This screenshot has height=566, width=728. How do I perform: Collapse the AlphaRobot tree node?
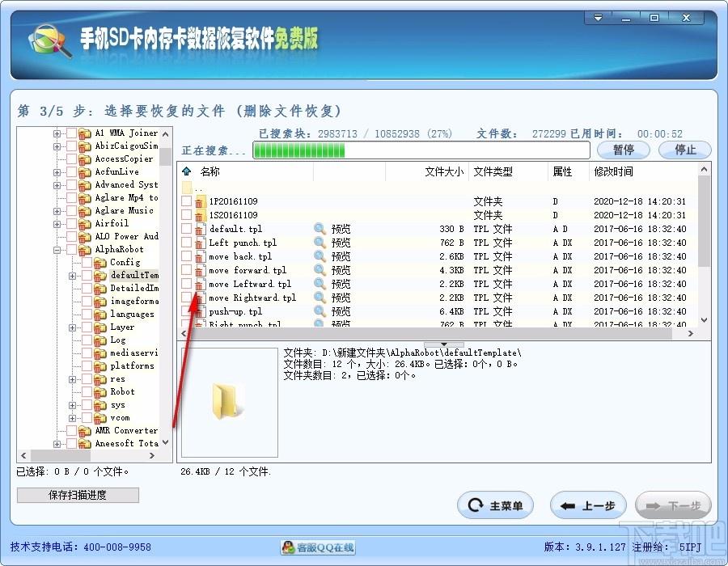[57, 250]
